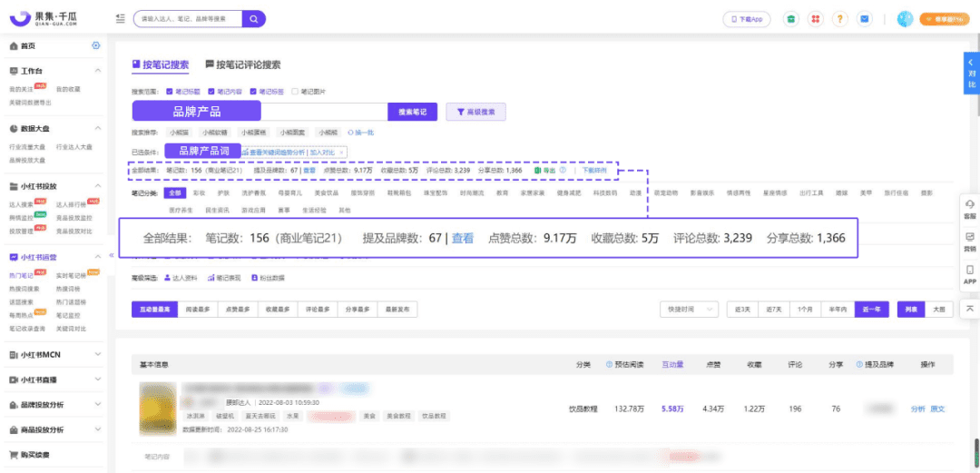Viewport: 980px width, 473px height.
Task: Expand the 小红书直播 sidebar section
Action: [97, 379]
